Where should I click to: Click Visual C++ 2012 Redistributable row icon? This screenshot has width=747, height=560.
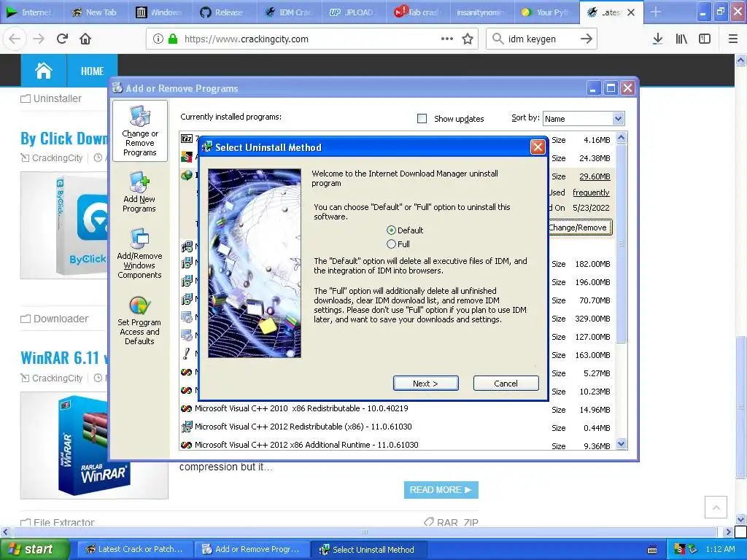point(186,427)
